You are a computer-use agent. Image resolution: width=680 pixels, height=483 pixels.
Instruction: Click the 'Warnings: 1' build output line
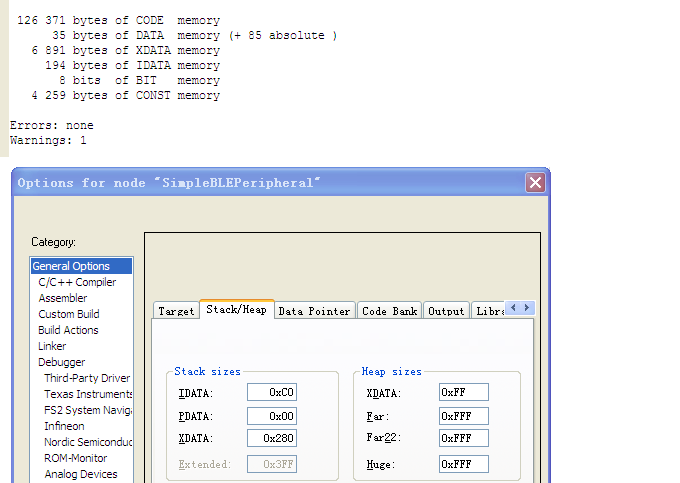48,140
